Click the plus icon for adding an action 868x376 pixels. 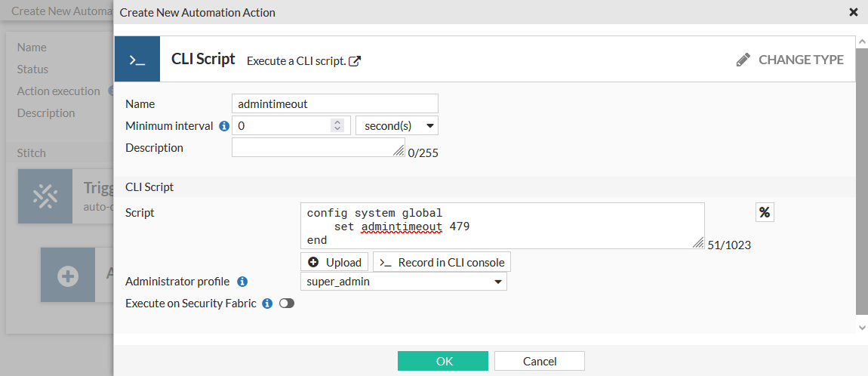coord(68,276)
